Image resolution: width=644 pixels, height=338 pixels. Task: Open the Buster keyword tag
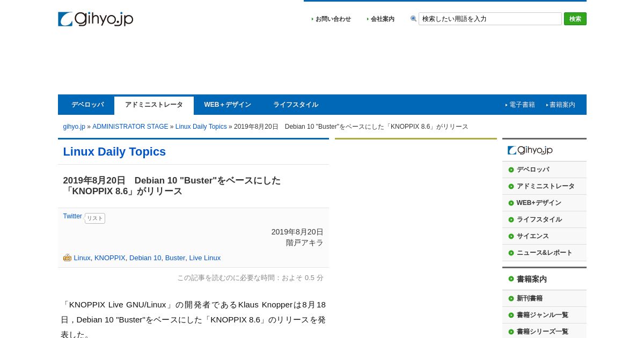(x=175, y=258)
